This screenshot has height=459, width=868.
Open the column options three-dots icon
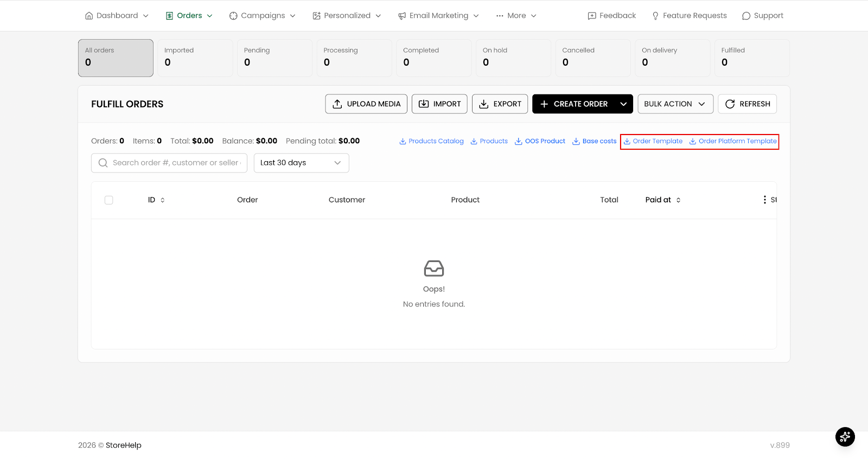point(765,200)
